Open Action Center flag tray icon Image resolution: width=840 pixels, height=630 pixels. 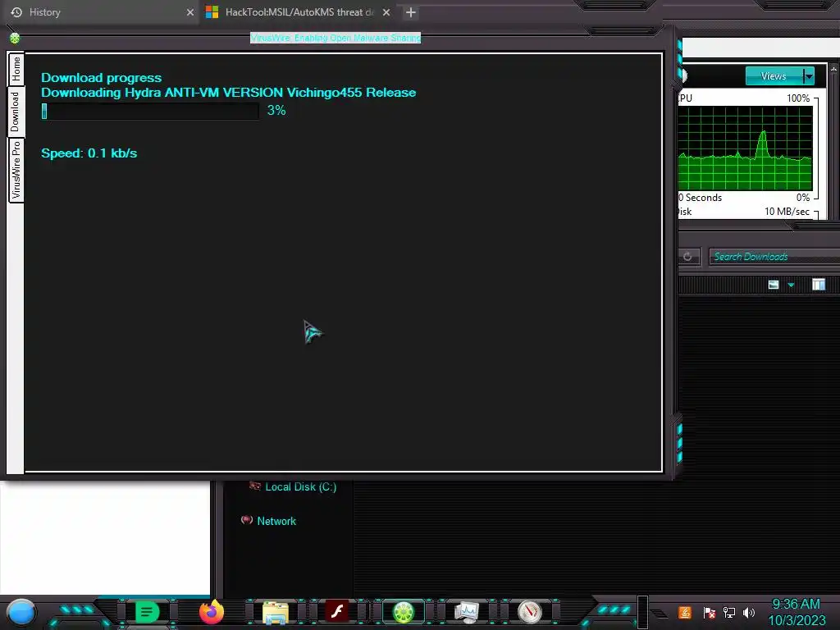(x=710, y=612)
